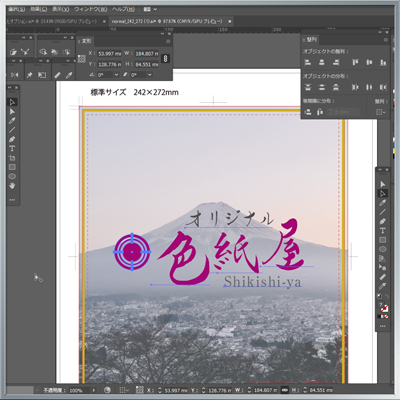This screenshot has width=400, height=400.
Task: Click W value field in Transform panel
Action: click(147, 54)
